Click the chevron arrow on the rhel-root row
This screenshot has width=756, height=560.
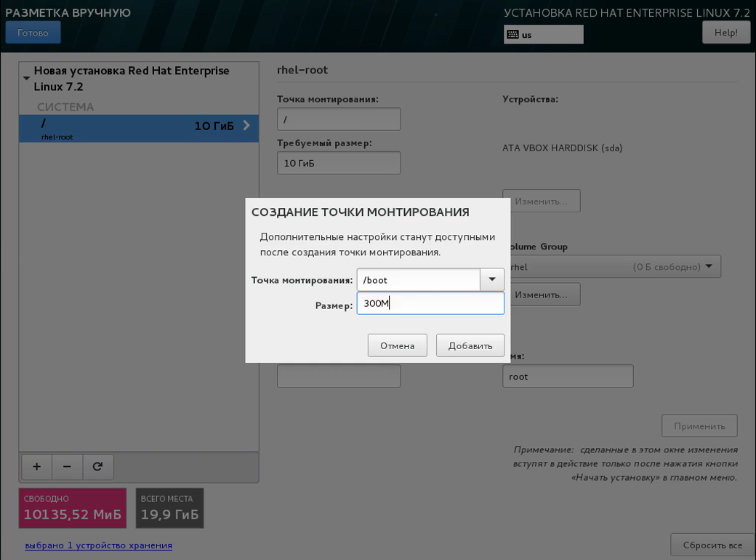[246, 125]
